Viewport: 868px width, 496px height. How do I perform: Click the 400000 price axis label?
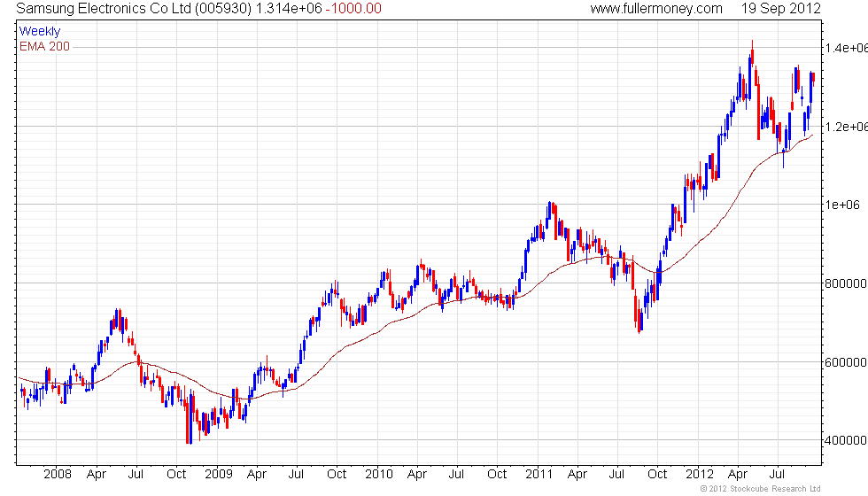click(x=845, y=441)
